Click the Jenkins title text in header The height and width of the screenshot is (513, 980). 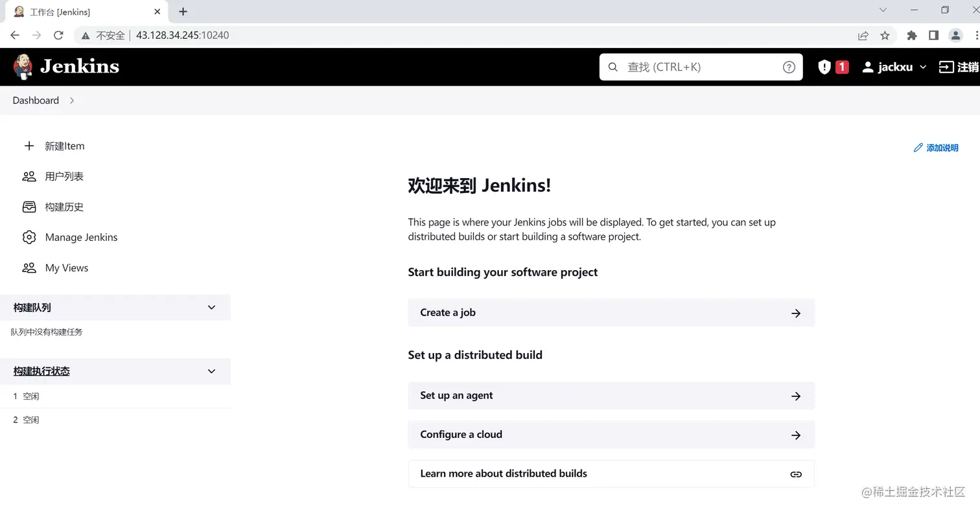pyautogui.click(x=80, y=67)
